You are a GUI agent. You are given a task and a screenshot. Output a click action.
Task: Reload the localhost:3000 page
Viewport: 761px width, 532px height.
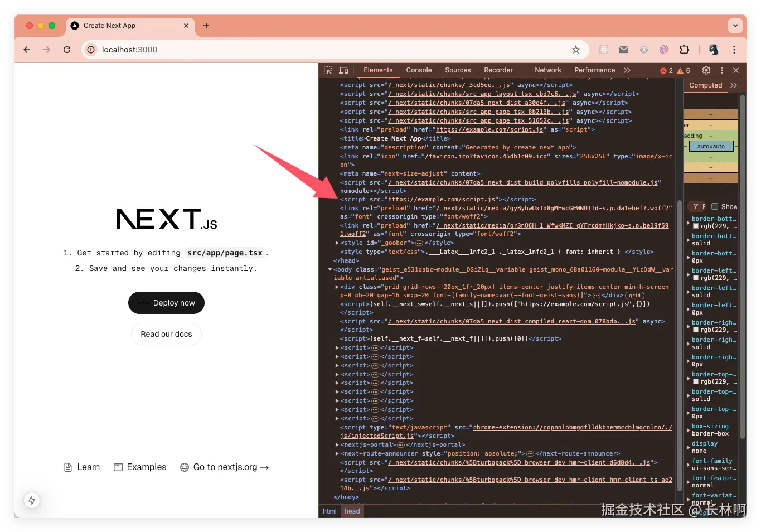click(67, 50)
